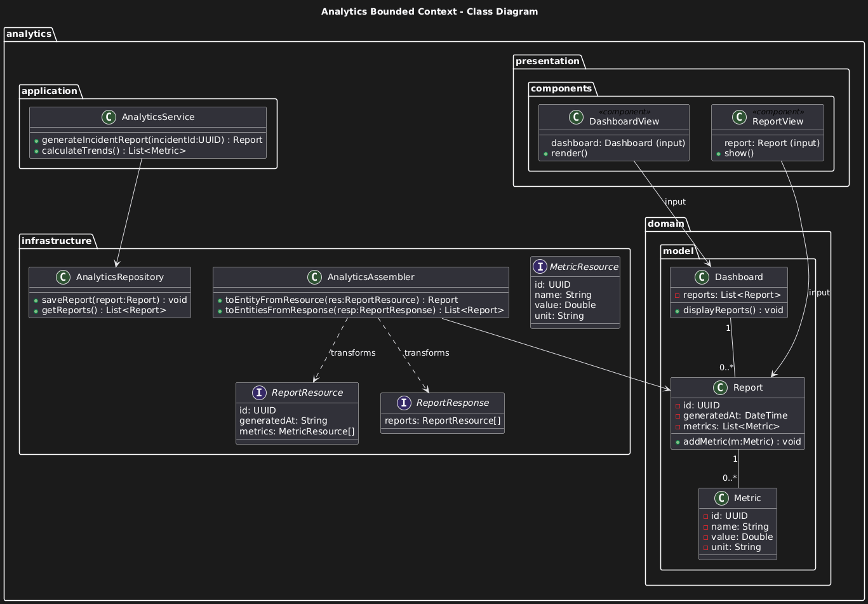The image size is (868, 604).
Task: Click the Dashboard class icon
Action: coord(702,278)
